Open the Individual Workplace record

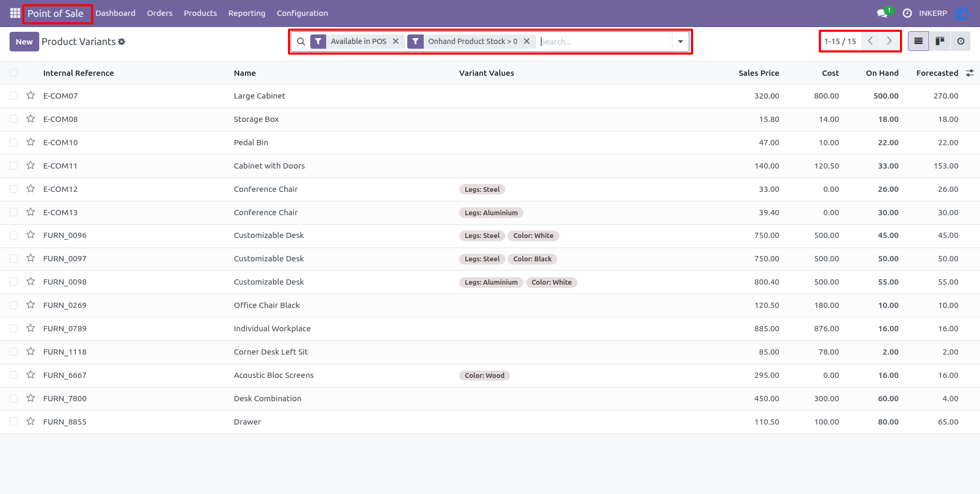pos(272,329)
